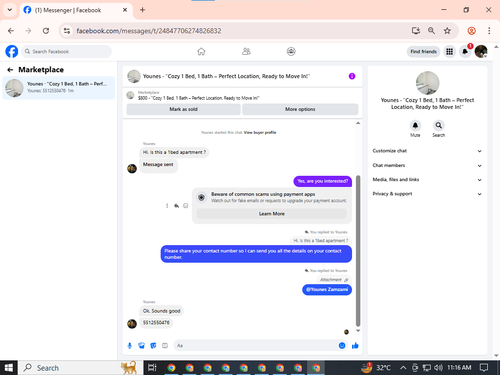Reload the page in Chrome
Image resolution: width=500 pixels, height=375 pixels.
[46, 31]
